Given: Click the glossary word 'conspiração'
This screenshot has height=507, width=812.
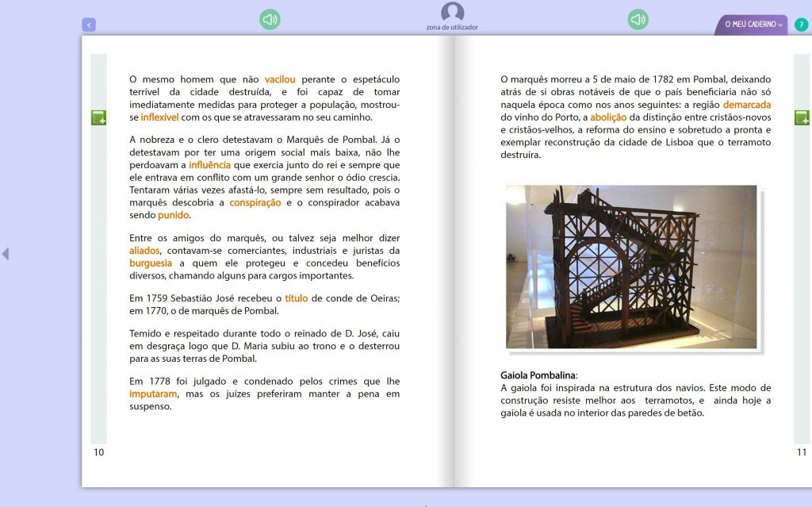Looking at the screenshot, I should 255,203.
